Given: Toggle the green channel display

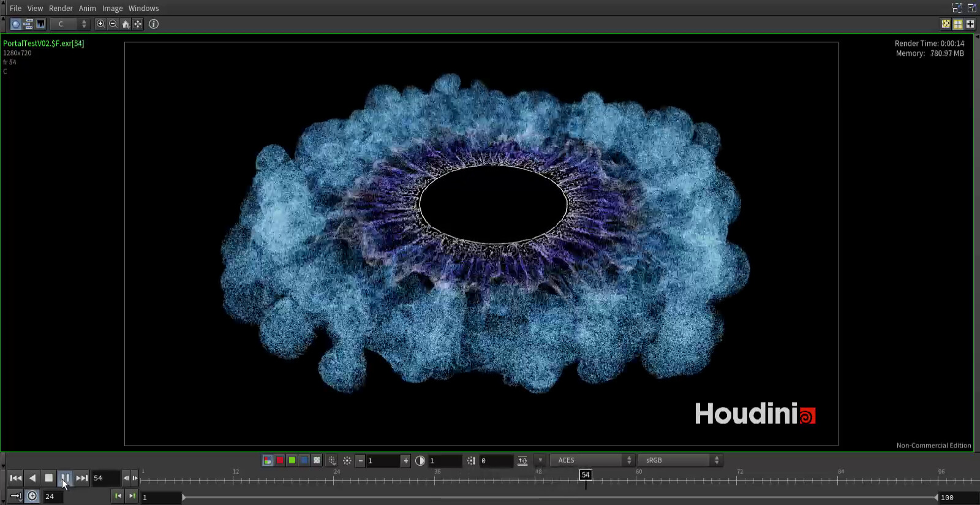Looking at the screenshot, I should point(292,460).
